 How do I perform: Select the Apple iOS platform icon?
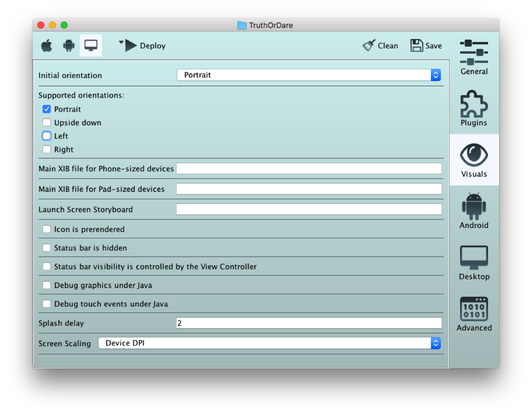coord(47,45)
